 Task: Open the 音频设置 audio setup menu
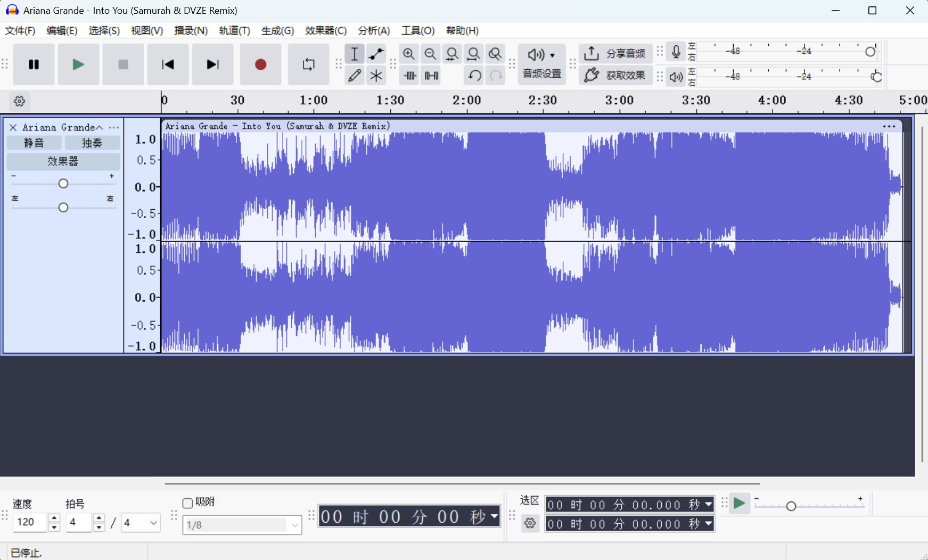click(542, 64)
